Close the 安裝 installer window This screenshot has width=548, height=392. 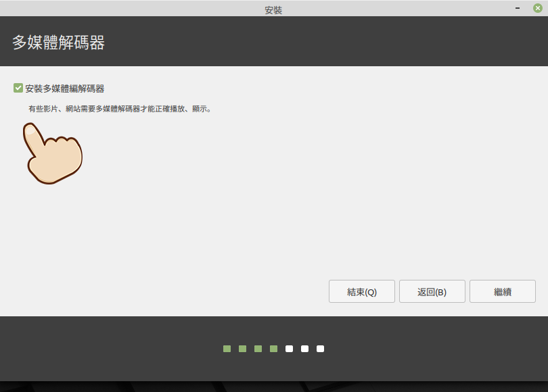coord(538,8)
